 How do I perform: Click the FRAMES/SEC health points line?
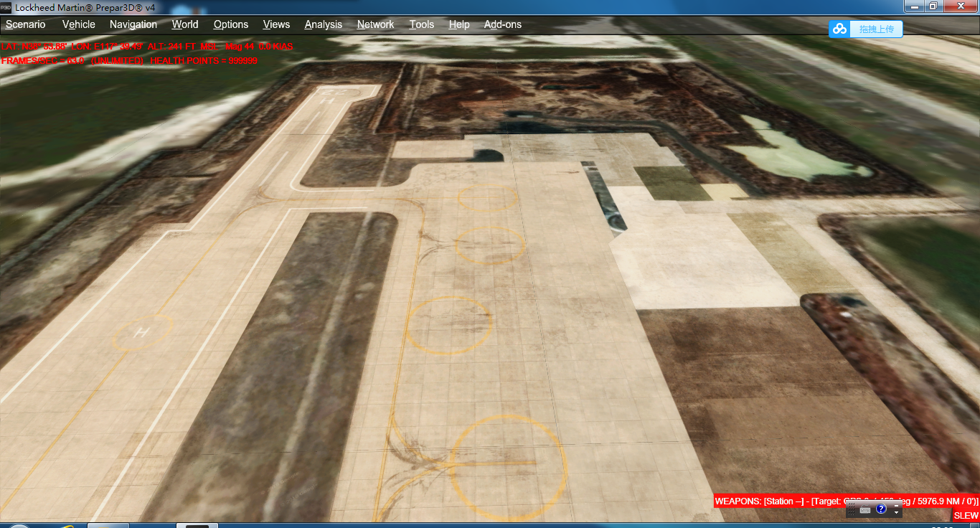tap(129, 61)
